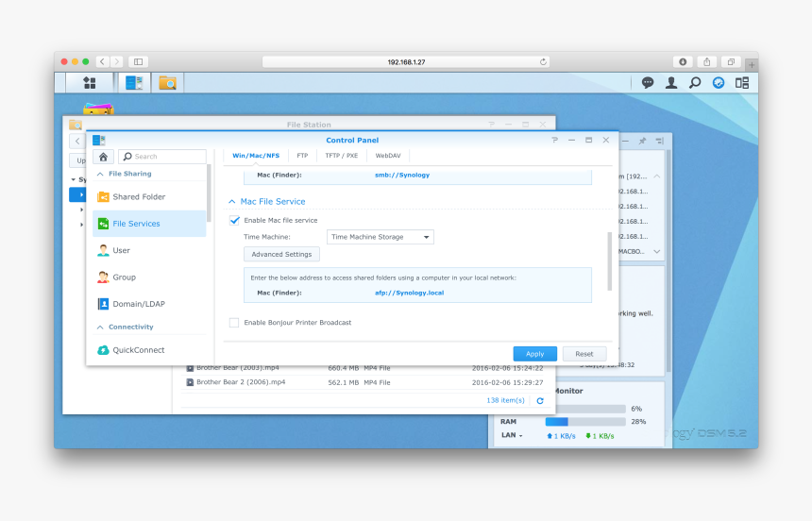
Task: Open the user account options icon
Action: [x=671, y=83]
